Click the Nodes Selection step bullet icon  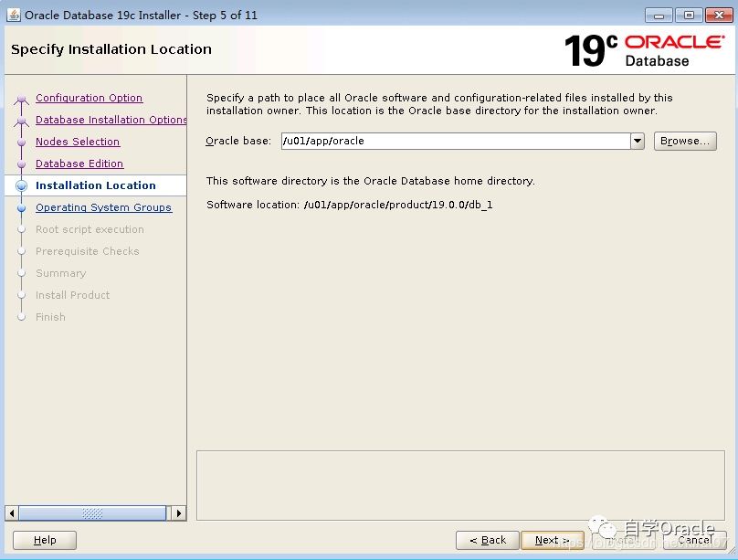point(22,143)
